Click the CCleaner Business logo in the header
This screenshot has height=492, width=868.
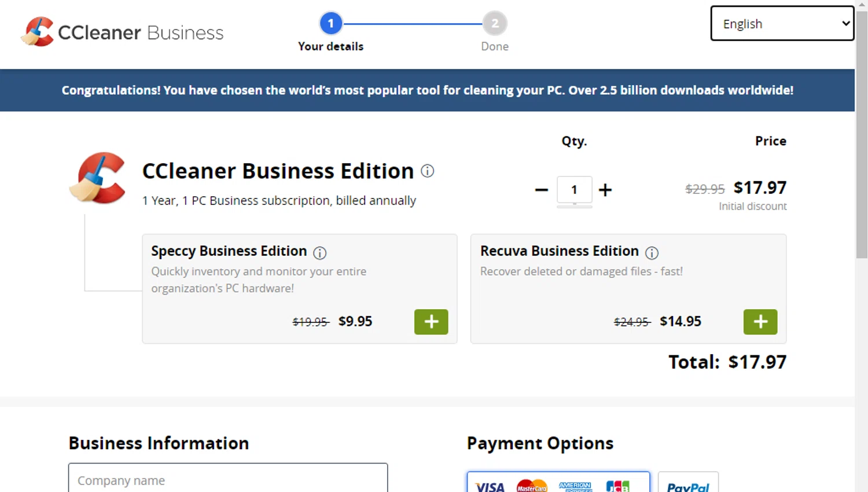coord(122,32)
